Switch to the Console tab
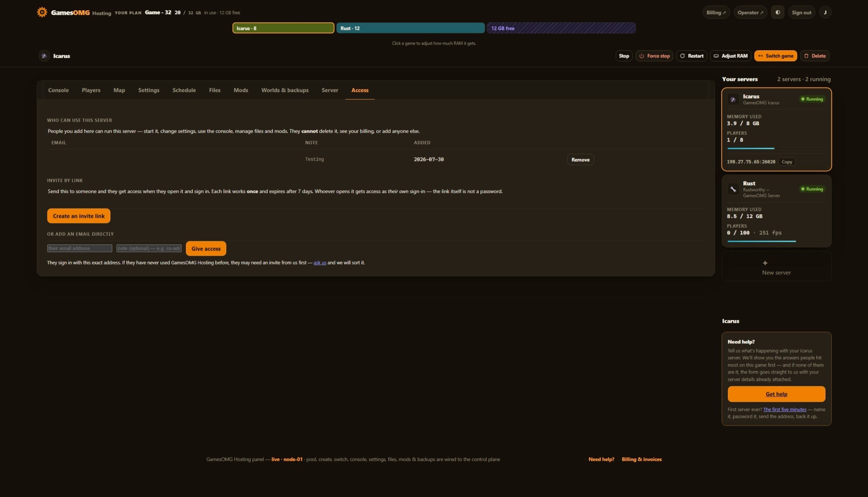 [x=58, y=90]
